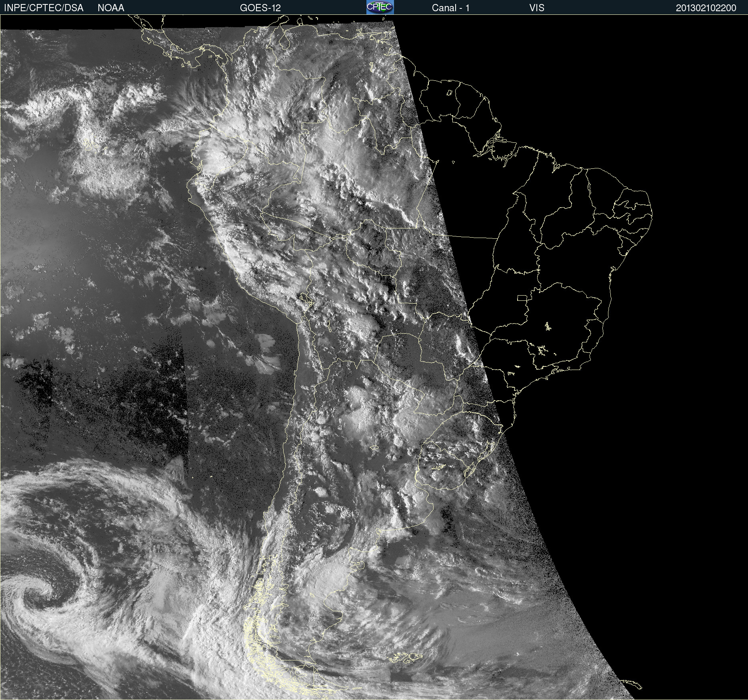748x700 pixels.
Task: Select the INPE/CPTEC/DSA header text
Action: [x=44, y=8]
